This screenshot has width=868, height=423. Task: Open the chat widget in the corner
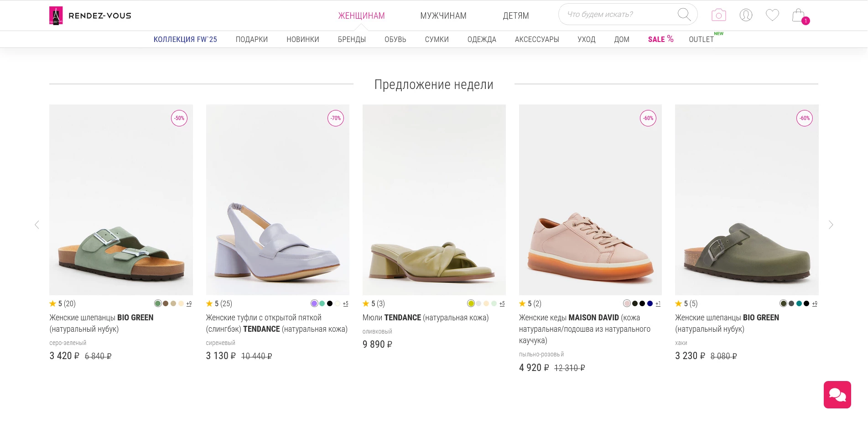pyautogui.click(x=837, y=395)
